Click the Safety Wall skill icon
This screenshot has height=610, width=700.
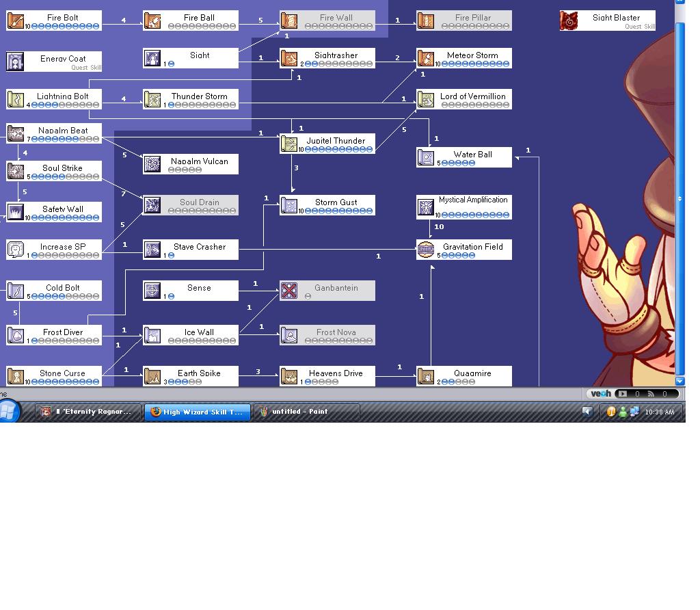click(x=16, y=212)
